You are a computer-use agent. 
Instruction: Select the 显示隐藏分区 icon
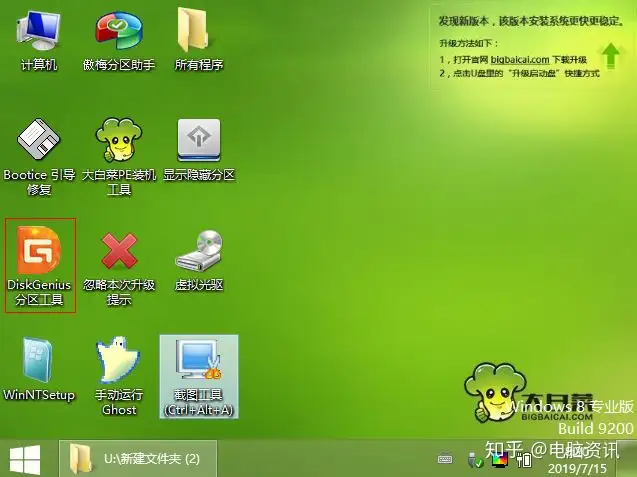[x=199, y=150]
